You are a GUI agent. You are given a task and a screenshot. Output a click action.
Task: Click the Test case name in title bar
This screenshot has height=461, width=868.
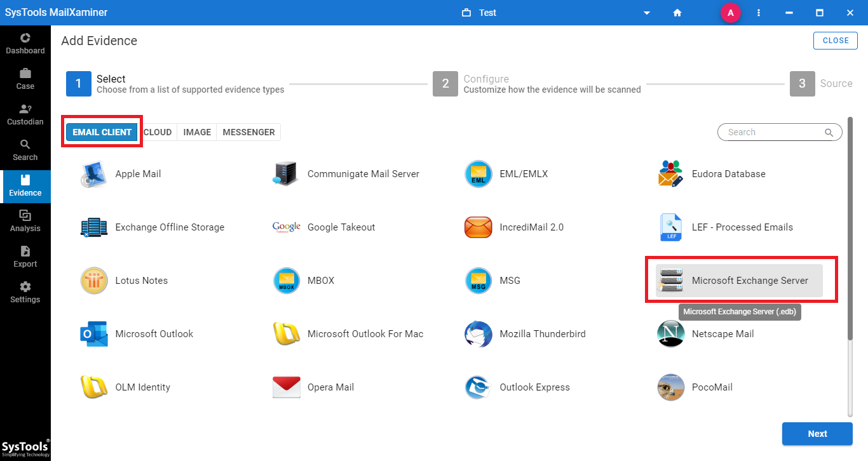click(x=487, y=13)
